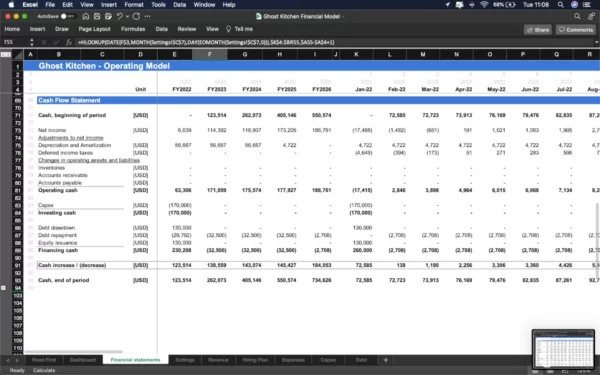Switch to the Settings sheet tab
600x375 pixels.
point(185,360)
